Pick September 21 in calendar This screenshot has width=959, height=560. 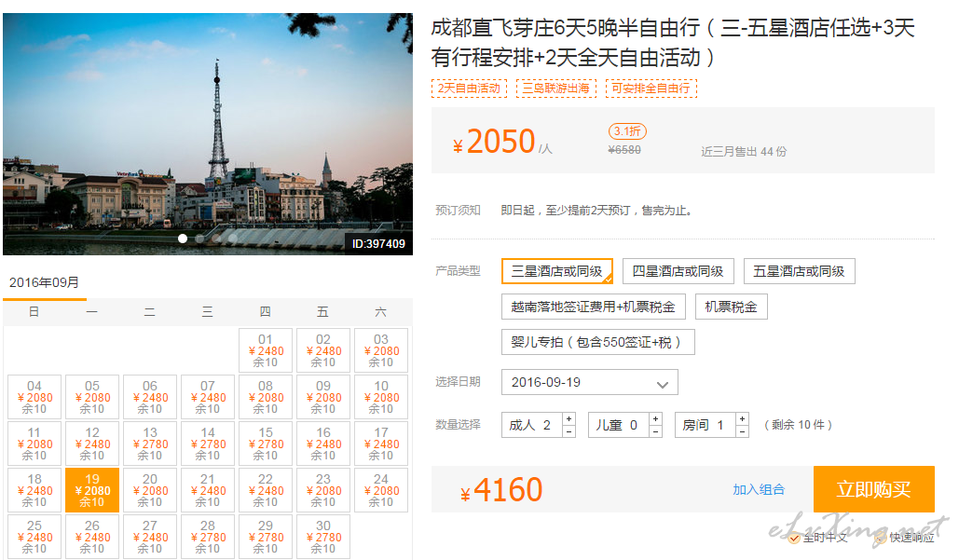[x=208, y=490]
